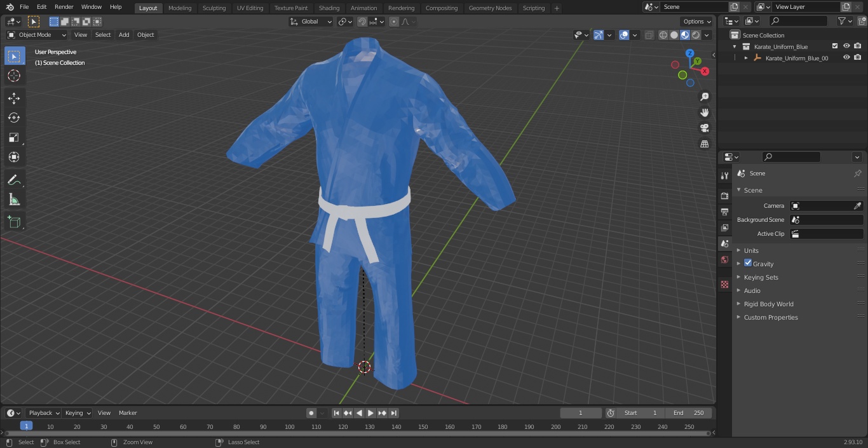Image resolution: width=868 pixels, height=448 pixels.
Task: Activate the Cursor tool
Action: click(x=14, y=76)
